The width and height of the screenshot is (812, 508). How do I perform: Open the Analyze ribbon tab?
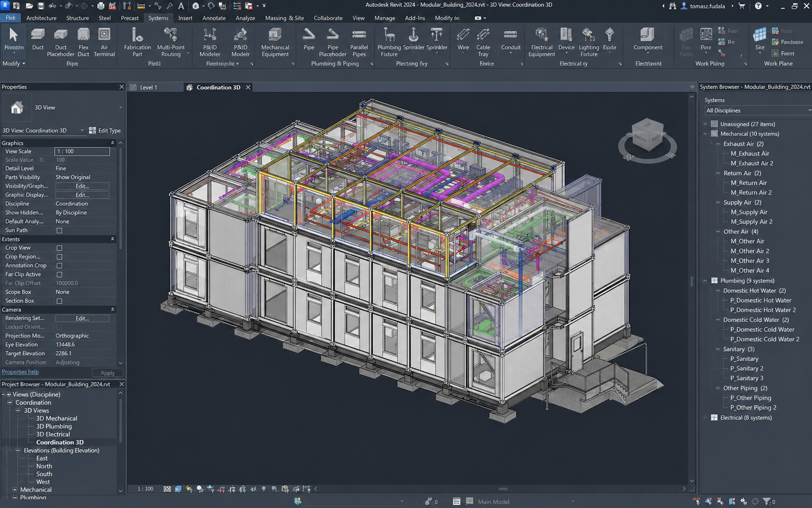tap(245, 18)
